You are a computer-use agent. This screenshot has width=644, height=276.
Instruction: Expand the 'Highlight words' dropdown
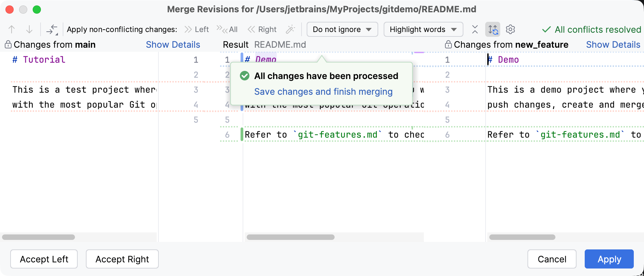coord(423,30)
